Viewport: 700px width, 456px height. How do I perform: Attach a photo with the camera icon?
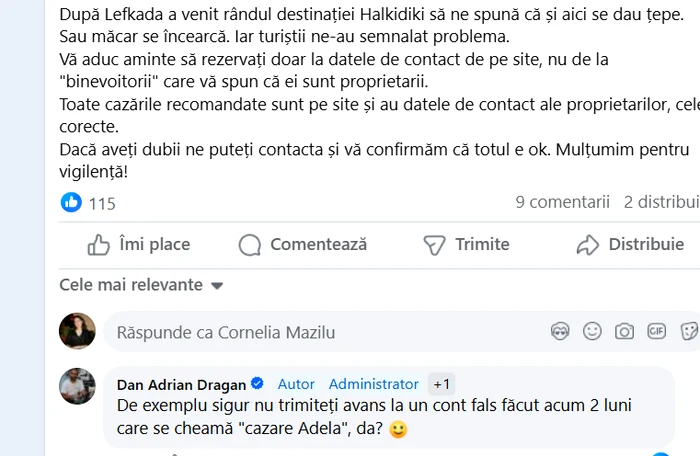click(x=625, y=331)
